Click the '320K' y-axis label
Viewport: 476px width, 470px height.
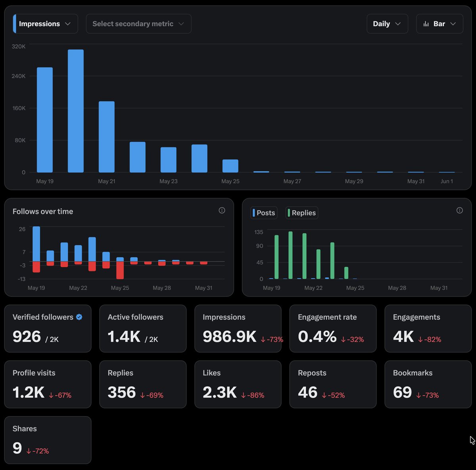pos(19,46)
